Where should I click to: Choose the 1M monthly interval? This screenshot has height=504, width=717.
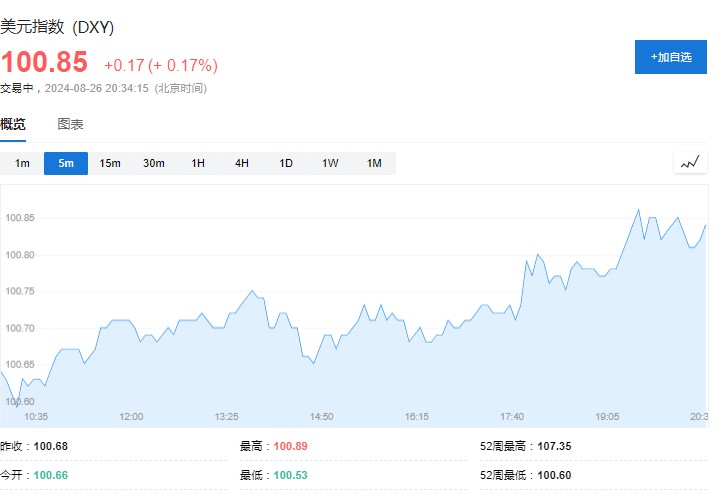(x=374, y=163)
